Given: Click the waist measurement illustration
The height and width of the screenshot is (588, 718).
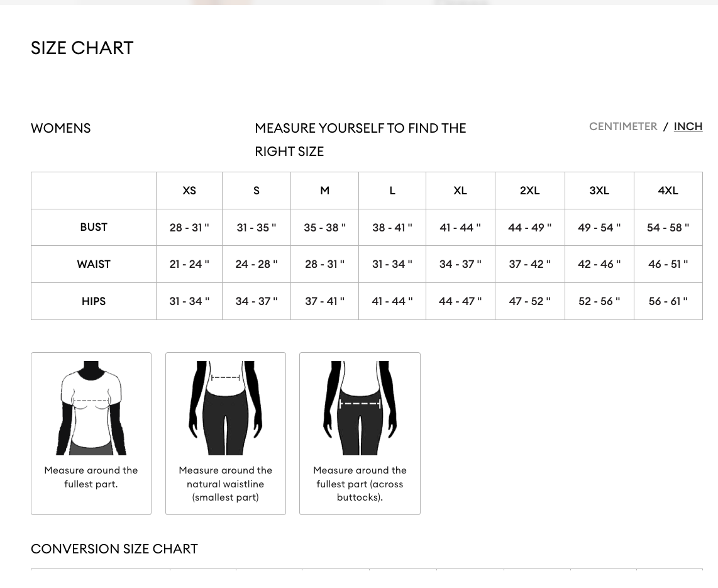Looking at the screenshot, I should click(225, 408).
